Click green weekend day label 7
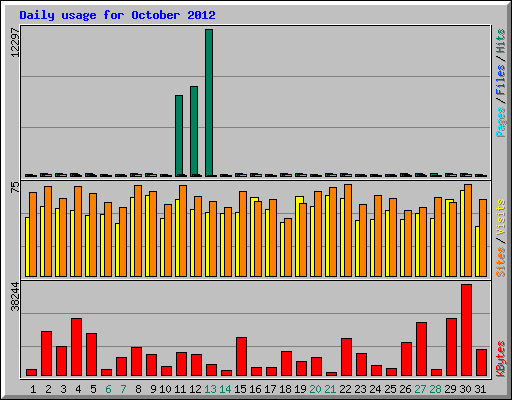Image resolution: width=512 pixels, height=400 pixels. [x=123, y=389]
